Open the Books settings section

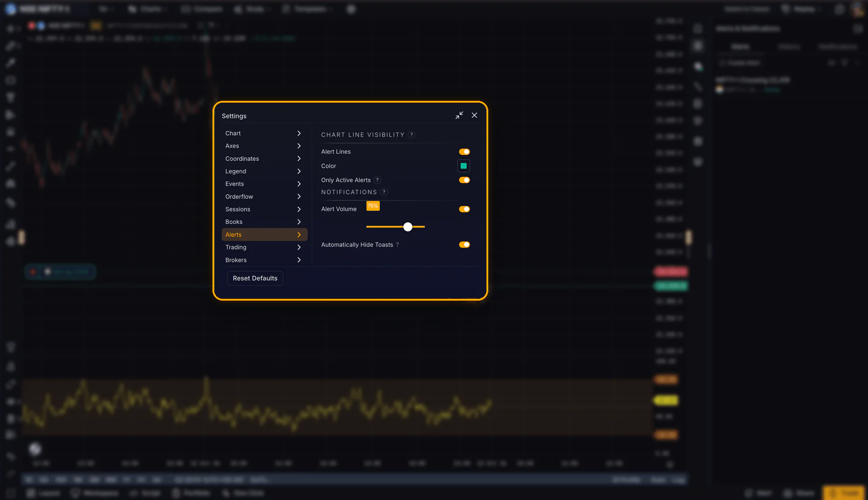tap(264, 222)
